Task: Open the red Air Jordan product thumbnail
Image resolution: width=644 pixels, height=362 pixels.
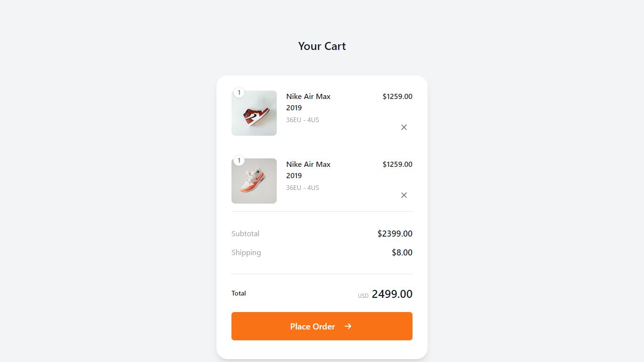Action: [x=254, y=113]
